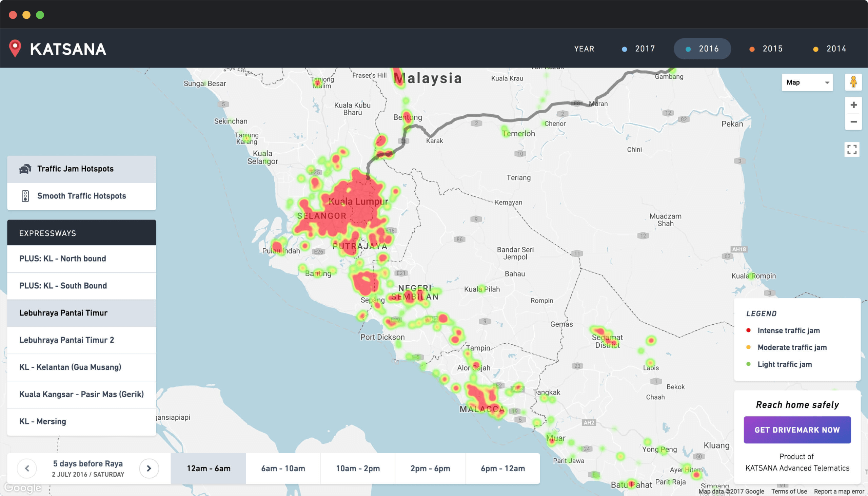
Task: Switch to Traffic Jam Hotspots view
Action: coord(82,169)
